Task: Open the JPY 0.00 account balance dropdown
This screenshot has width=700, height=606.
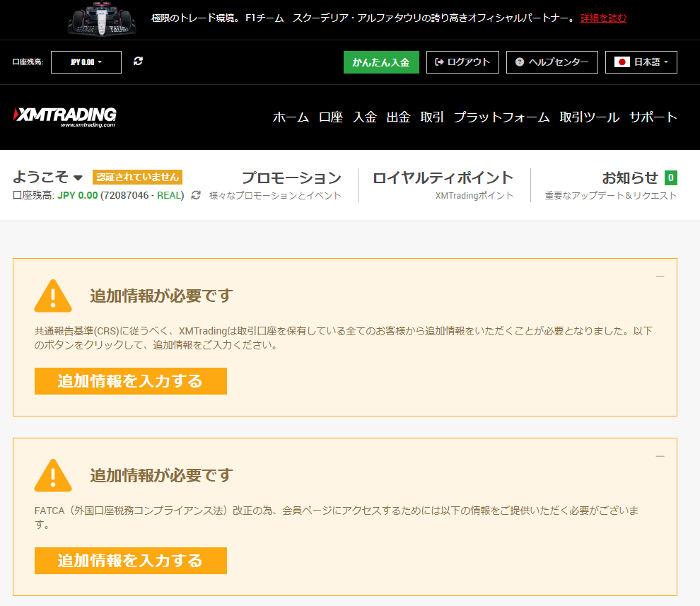Action: [x=86, y=62]
